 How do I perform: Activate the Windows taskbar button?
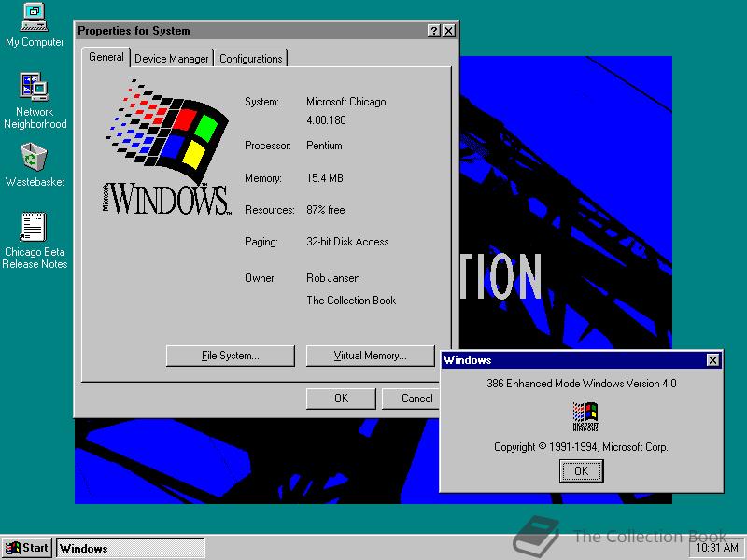pyautogui.click(x=131, y=548)
